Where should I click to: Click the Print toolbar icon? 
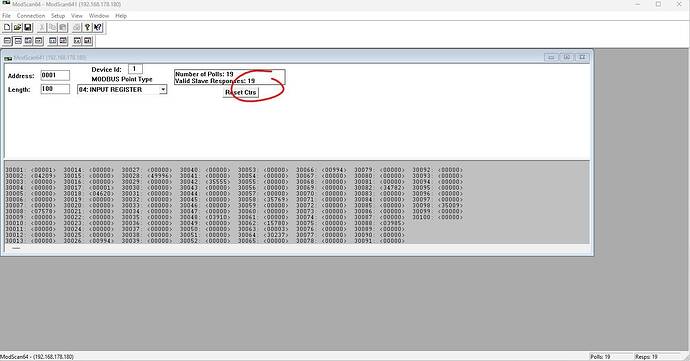[77, 28]
